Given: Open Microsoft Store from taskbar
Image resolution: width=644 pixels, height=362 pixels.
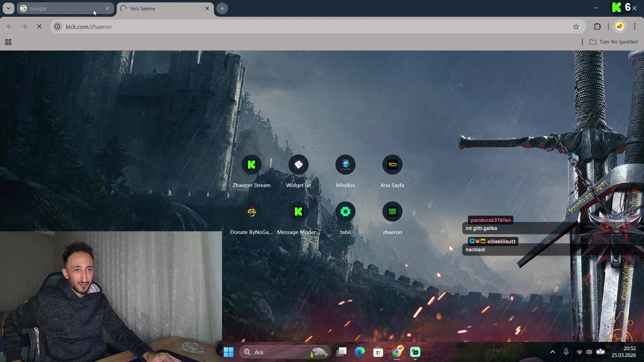Looking at the screenshot, I should pyautogui.click(x=378, y=352).
